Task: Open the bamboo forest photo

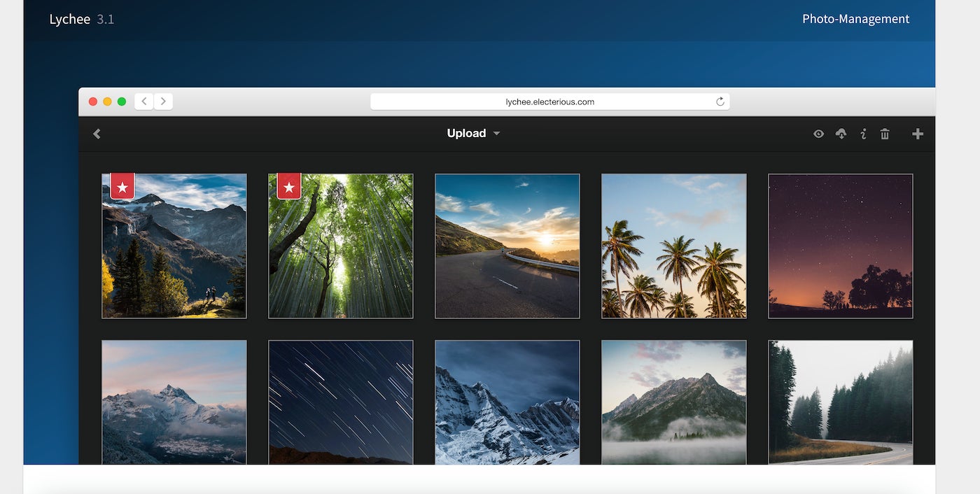Action: tap(341, 246)
